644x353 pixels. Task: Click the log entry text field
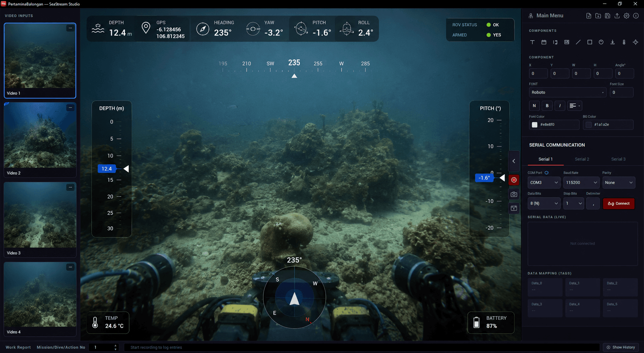click(x=362, y=347)
